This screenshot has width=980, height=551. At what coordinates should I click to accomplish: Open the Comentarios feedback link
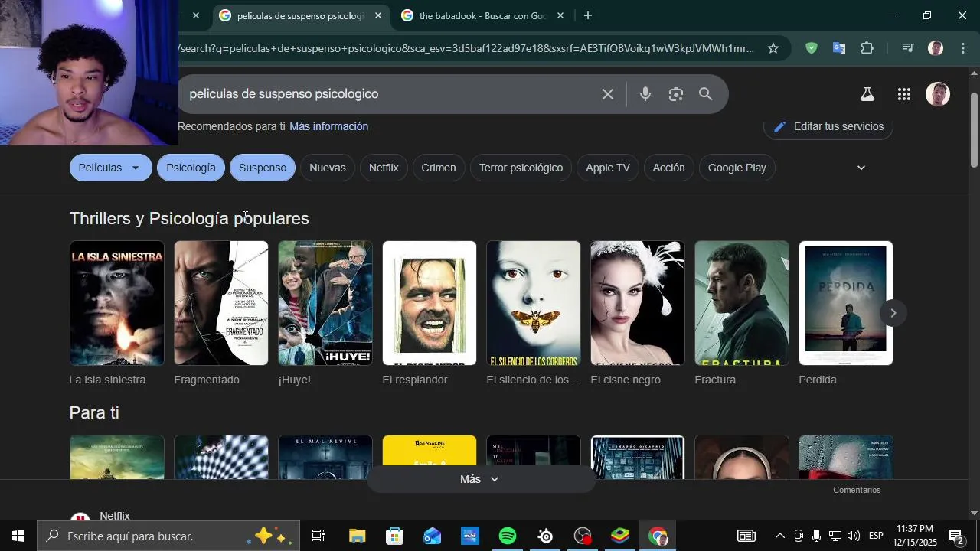click(857, 490)
